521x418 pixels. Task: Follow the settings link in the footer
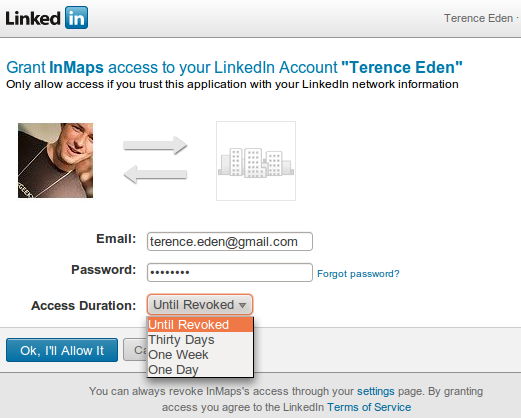[x=376, y=391]
